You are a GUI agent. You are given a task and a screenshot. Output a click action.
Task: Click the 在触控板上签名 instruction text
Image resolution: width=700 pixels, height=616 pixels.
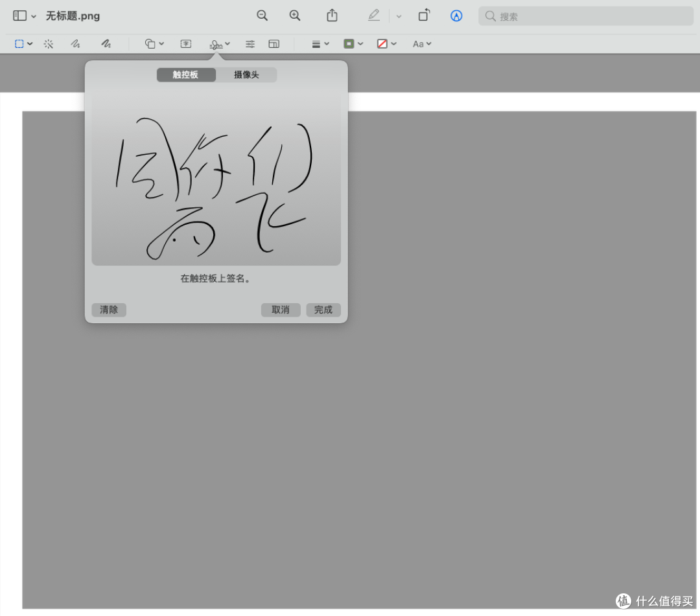click(216, 279)
